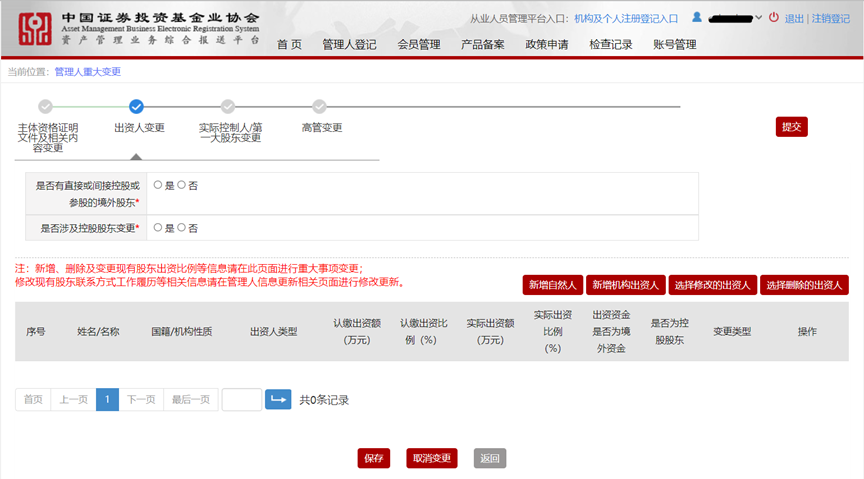Go to 首页 in pagination
The height and width of the screenshot is (479, 864).
[33, 399]
